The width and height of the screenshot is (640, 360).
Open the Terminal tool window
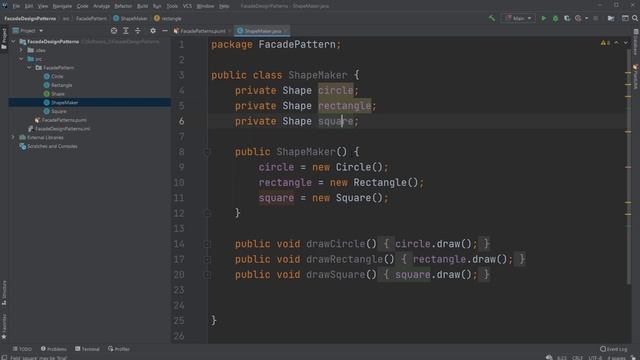point(87,349)
